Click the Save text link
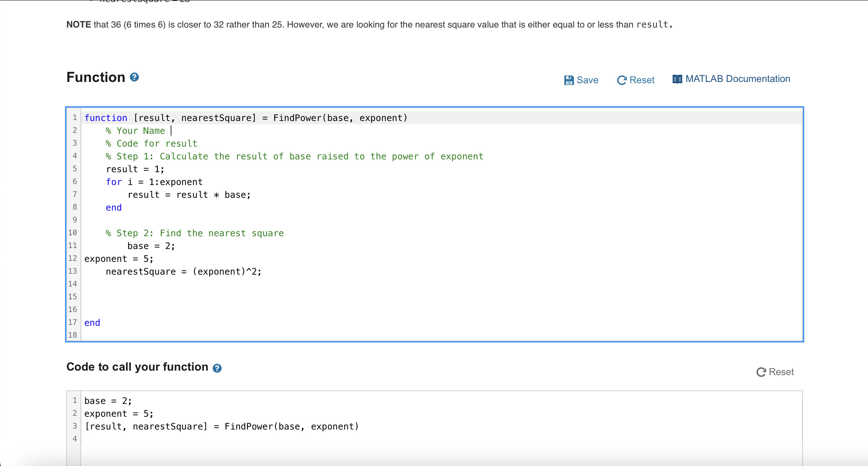The image size is (868, 466). 587,80
